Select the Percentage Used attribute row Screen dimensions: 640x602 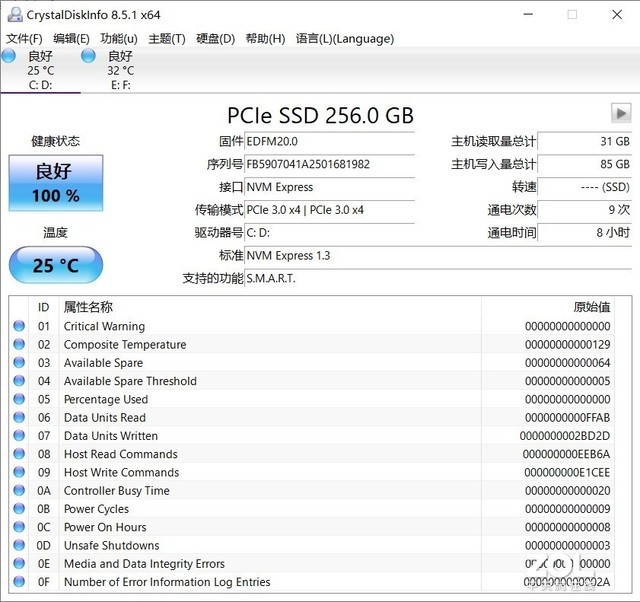coord(105,400)
